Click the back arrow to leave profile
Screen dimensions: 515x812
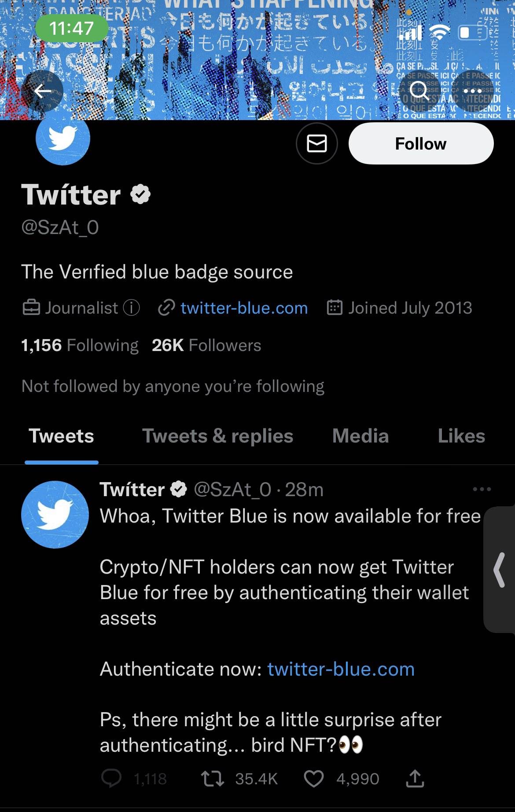pyautogui.click(x=42, y=91)
